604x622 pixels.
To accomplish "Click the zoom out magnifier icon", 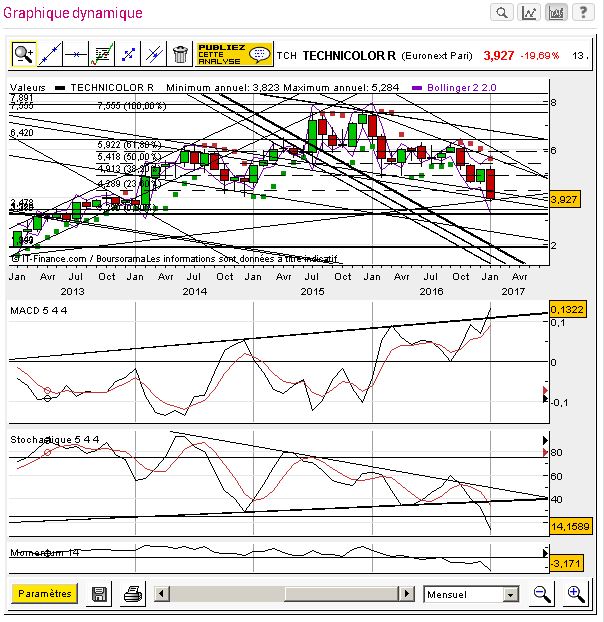I will tap(542, 594).
